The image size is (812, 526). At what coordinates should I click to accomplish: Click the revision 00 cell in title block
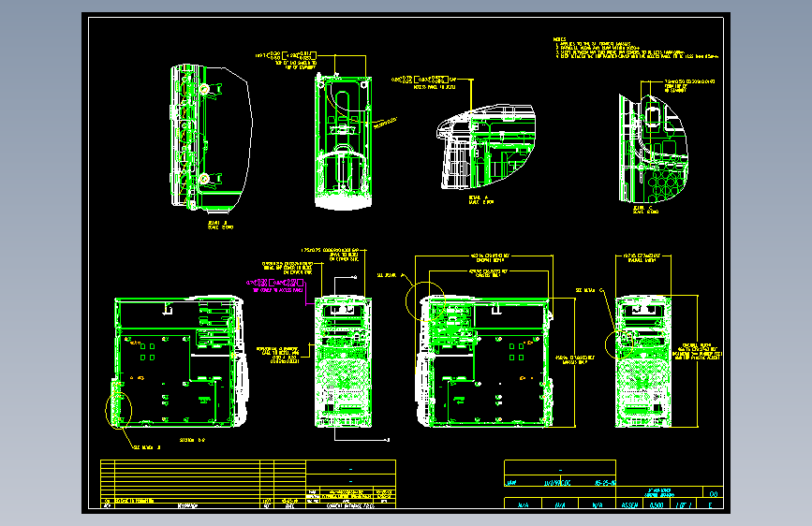pyautogui.click(x=713, y=493)
